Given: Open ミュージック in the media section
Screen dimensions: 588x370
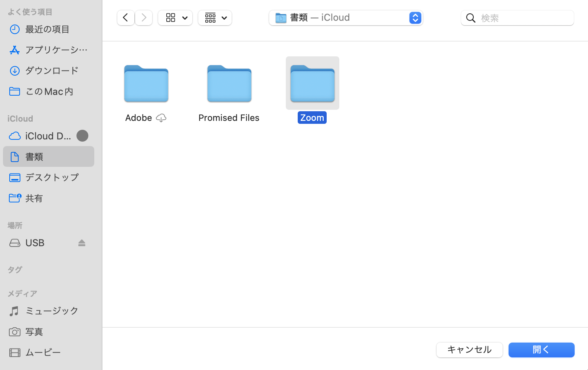Looking at the screenshot, I should coord(52,311).
